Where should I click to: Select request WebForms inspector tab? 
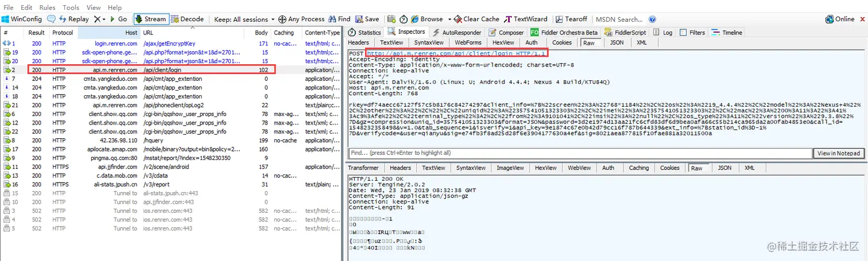point(468,42)
